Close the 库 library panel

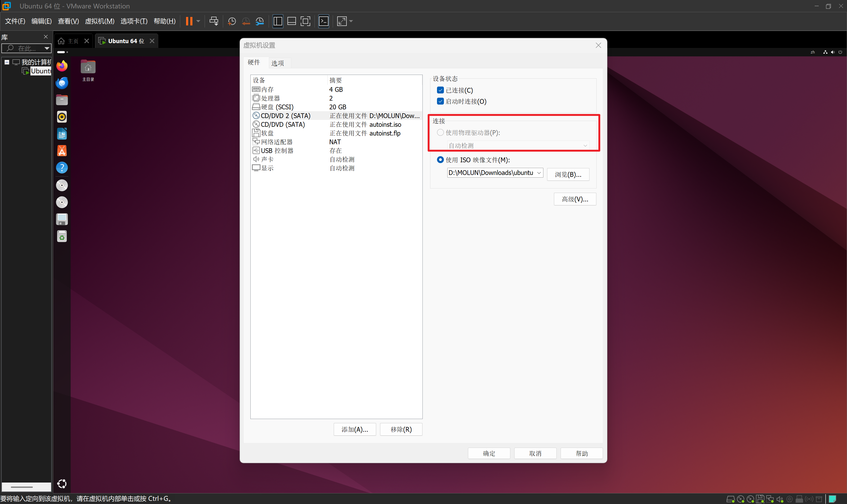coord(46,37)
